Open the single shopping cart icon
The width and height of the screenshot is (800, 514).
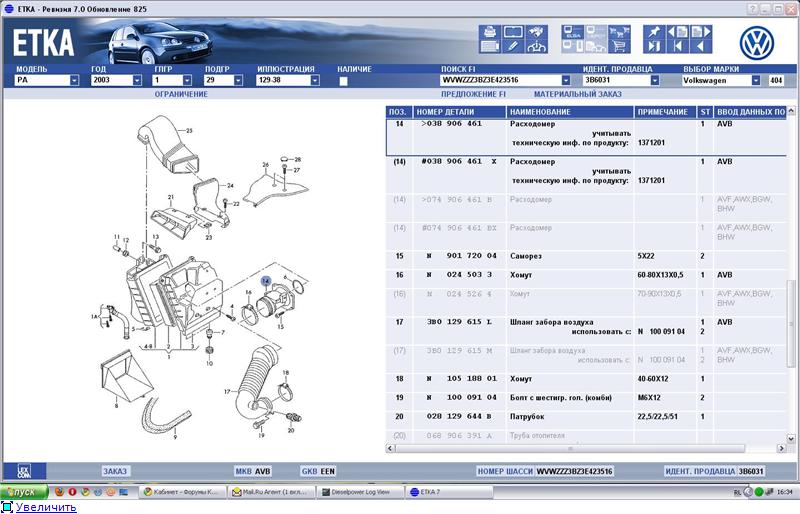tap(619, 46)
